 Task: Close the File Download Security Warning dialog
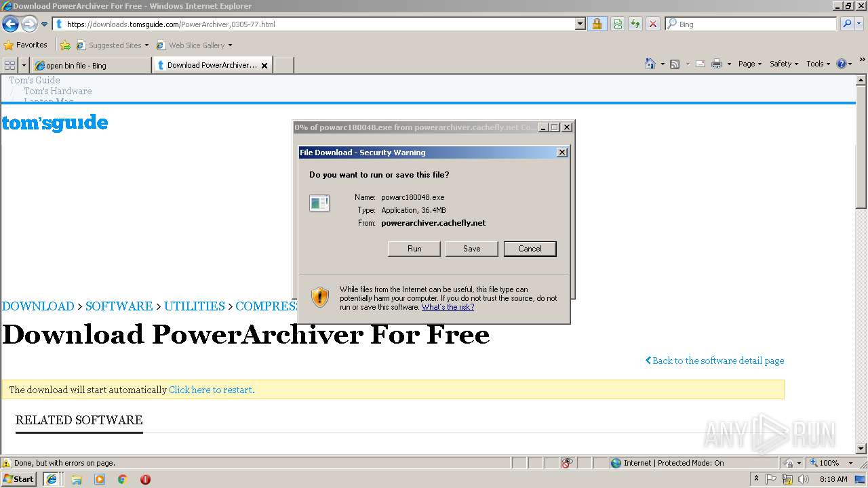(561, 152)
